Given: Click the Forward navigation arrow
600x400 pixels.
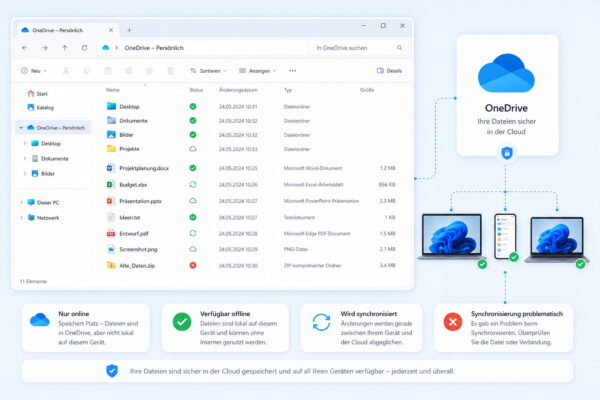Looking at the screenshot, I should [45, 48].
